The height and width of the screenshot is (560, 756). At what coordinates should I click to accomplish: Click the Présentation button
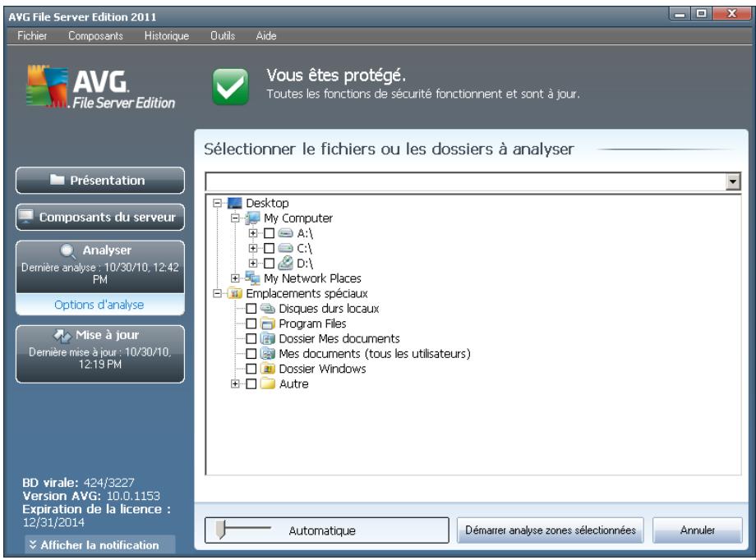100,181
